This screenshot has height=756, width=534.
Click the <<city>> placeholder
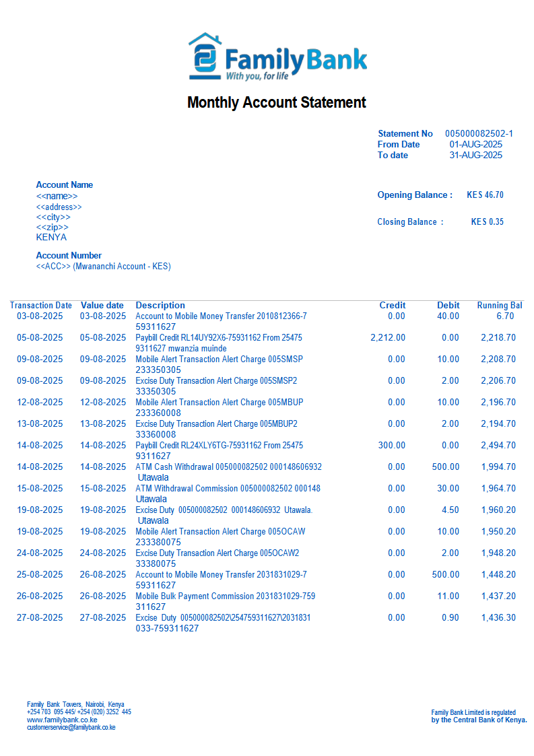click(x=53, y=217)
